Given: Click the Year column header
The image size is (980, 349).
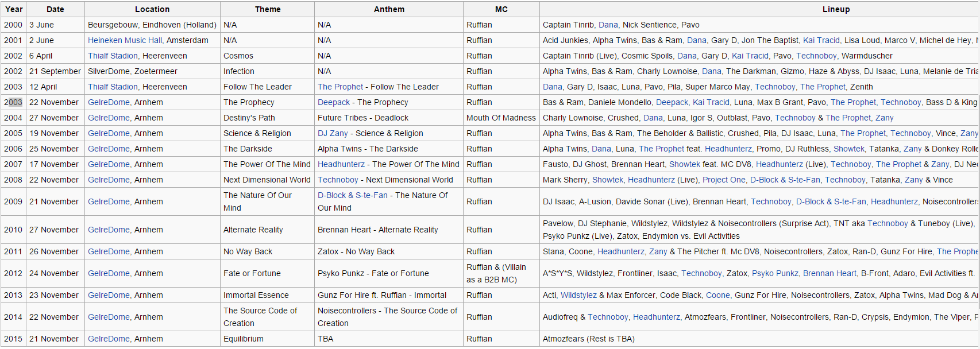Looking at the screenshot, I should click(14, 9).
